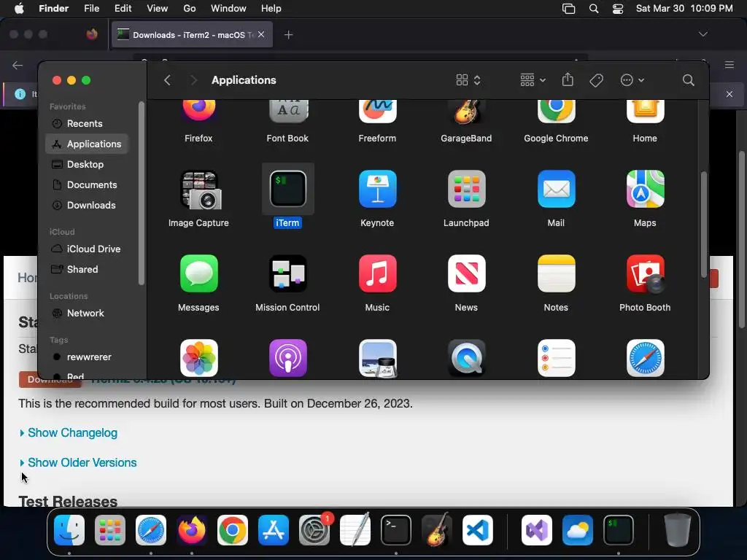This screenshot has width=747, height=560.
Task: Click the Edit Tags toolbar icon
Action: coord(596,80)
